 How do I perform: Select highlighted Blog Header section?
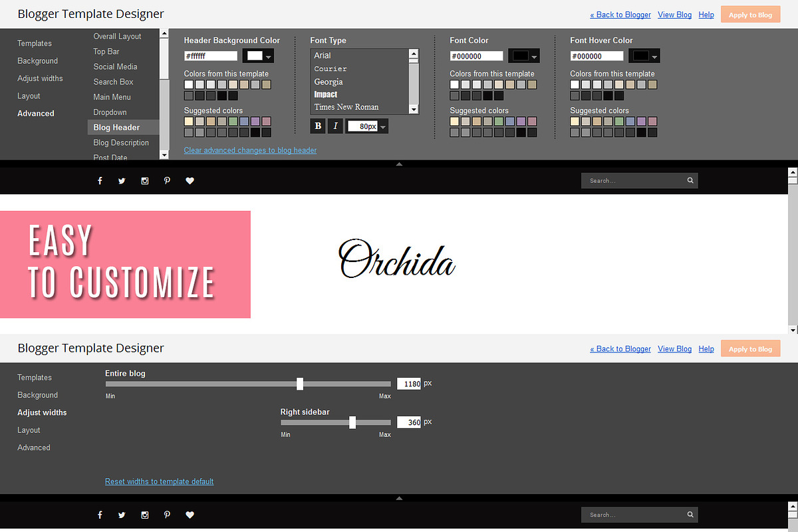coord(123,128)
